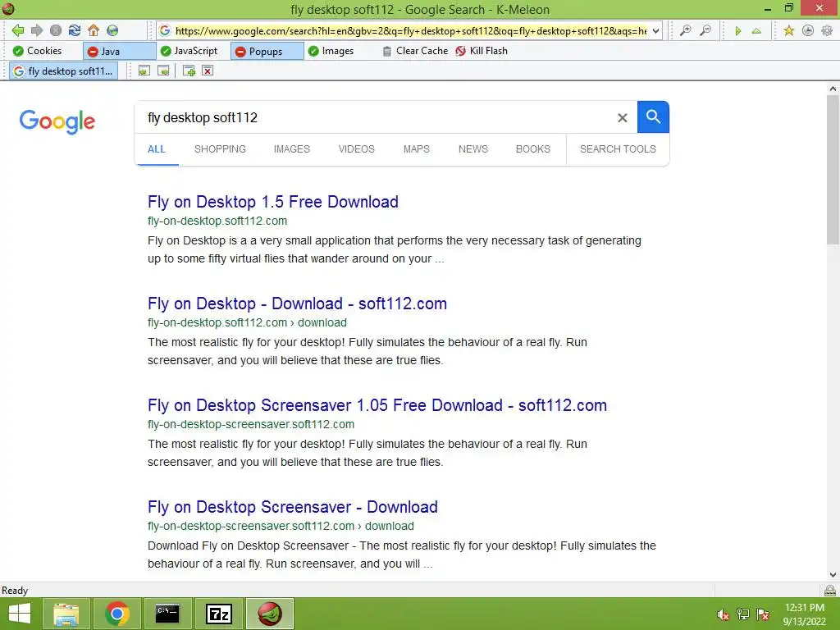Open a new tab with the plus icon
This screenshot has height=630, width=840.
pos(189,71)
